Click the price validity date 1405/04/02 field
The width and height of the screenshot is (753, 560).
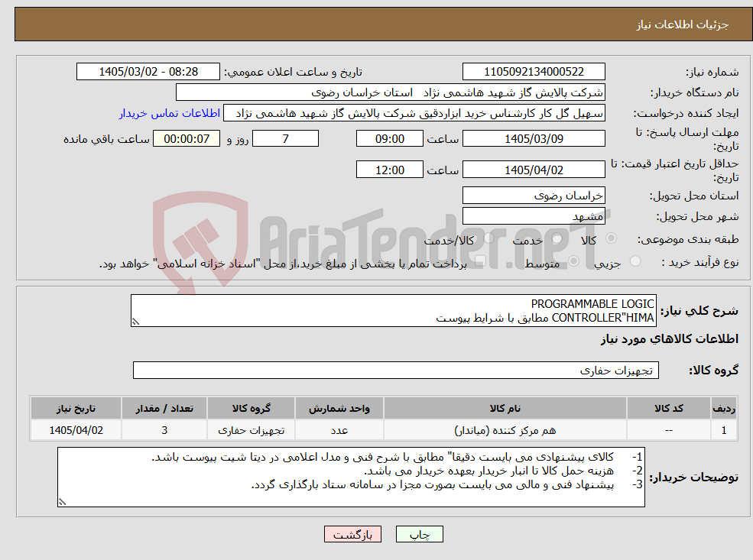[x=534, y=170]
